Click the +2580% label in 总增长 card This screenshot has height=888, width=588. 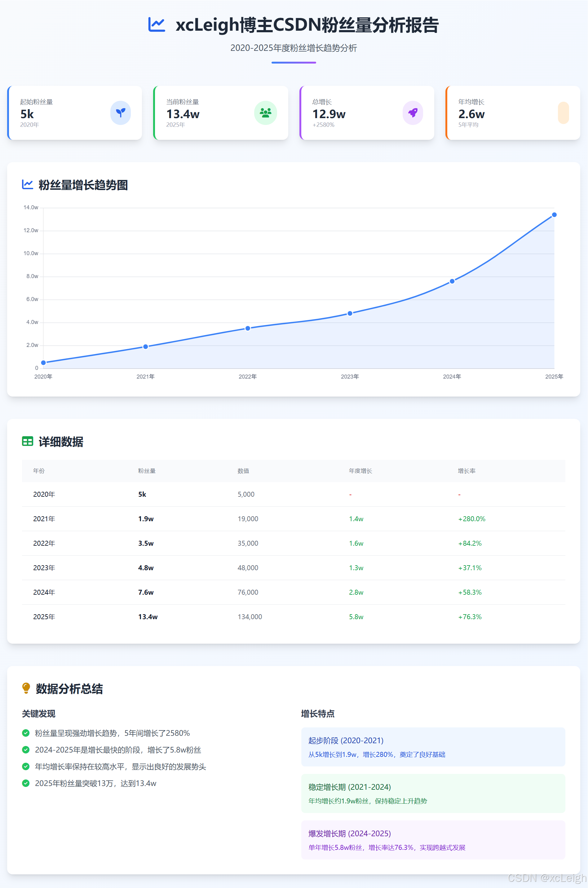tap(323, 125)
